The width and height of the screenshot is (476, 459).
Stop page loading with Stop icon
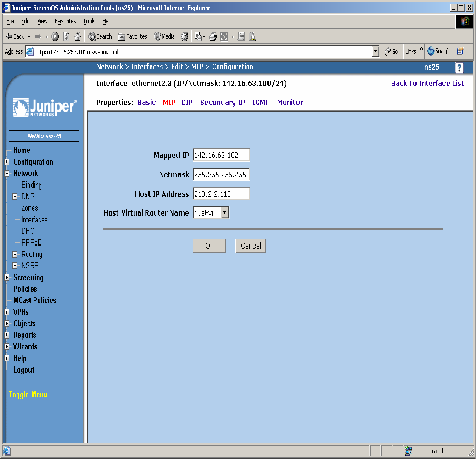tap(55, 37)
